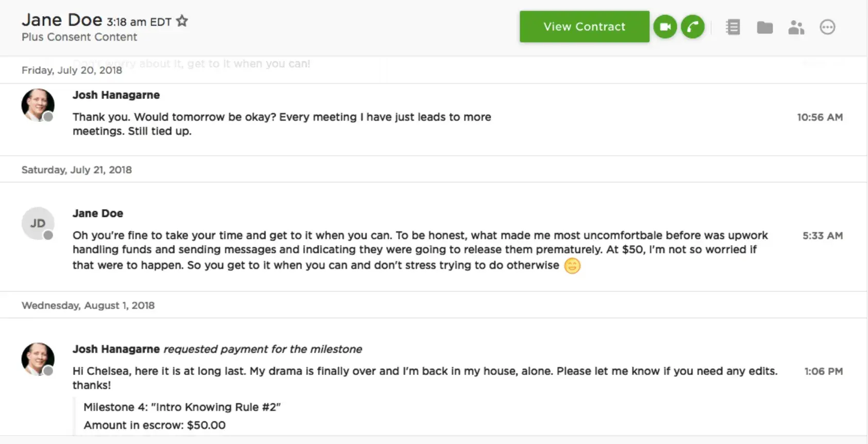Image resolution: width=868 pixels, height=444 pixels.
Task: Click the Amount in escrow $50.00 line
Action: pos(154,425)
